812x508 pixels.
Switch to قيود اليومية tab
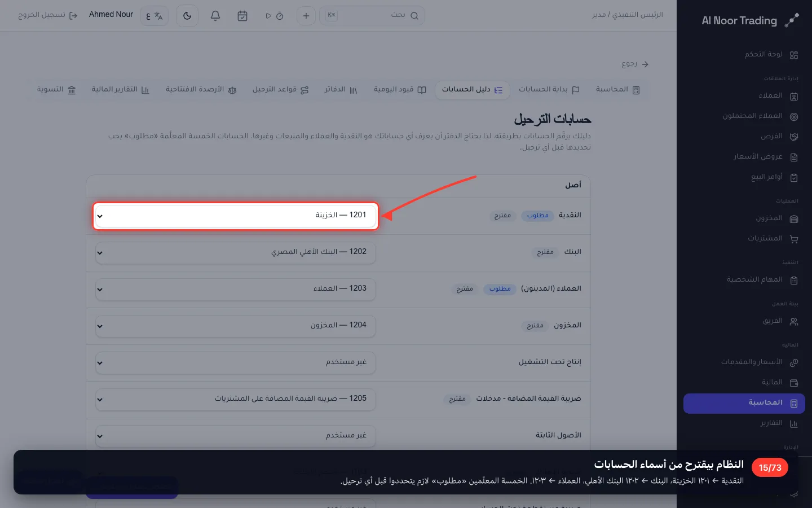(400, 90)
